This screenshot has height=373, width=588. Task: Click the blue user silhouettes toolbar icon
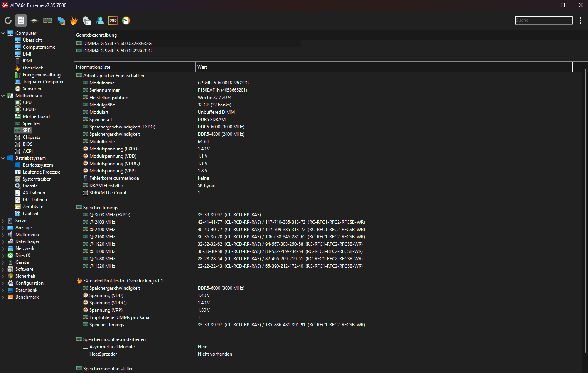100,20
